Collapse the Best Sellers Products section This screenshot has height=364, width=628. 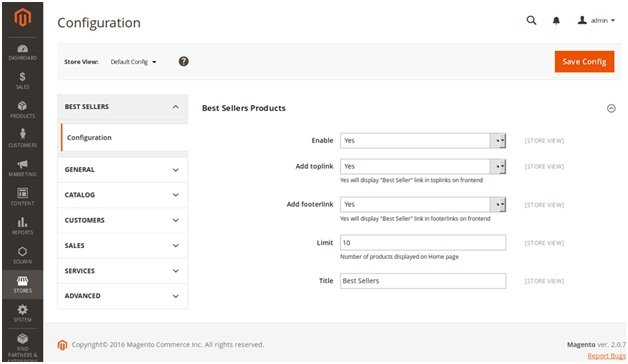(x=611, y=108)
